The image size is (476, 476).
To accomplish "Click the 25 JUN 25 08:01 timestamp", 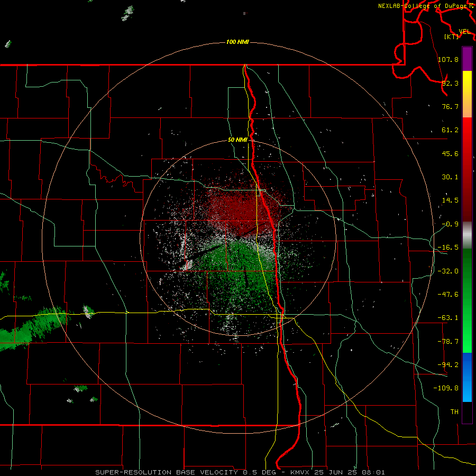I will coord(350,472).
